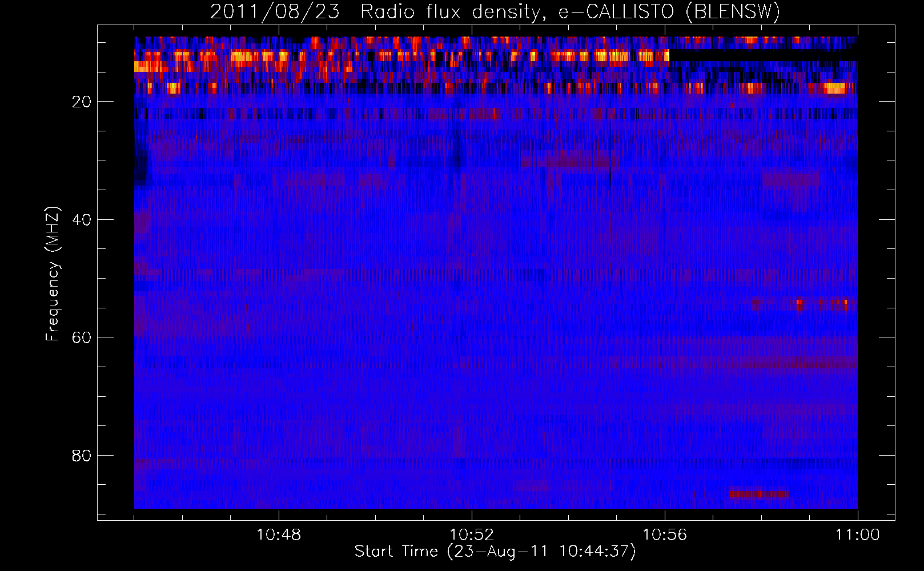Click the plot title '2011/08/23 Radio flux density'
This screenshot has width=924, height=571.
(495, 11)
